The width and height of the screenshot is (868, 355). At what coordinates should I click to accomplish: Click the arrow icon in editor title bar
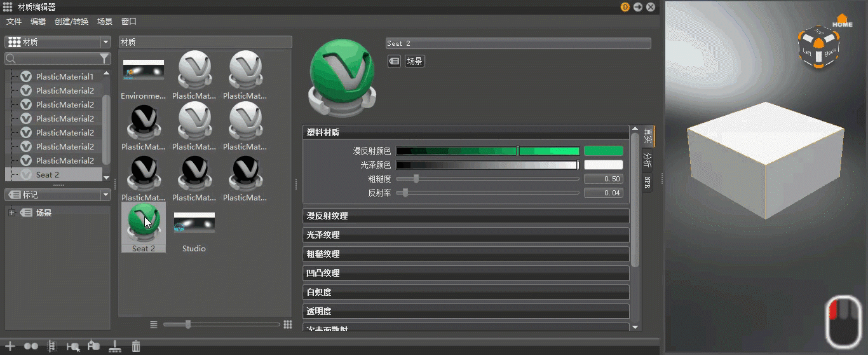638,7
